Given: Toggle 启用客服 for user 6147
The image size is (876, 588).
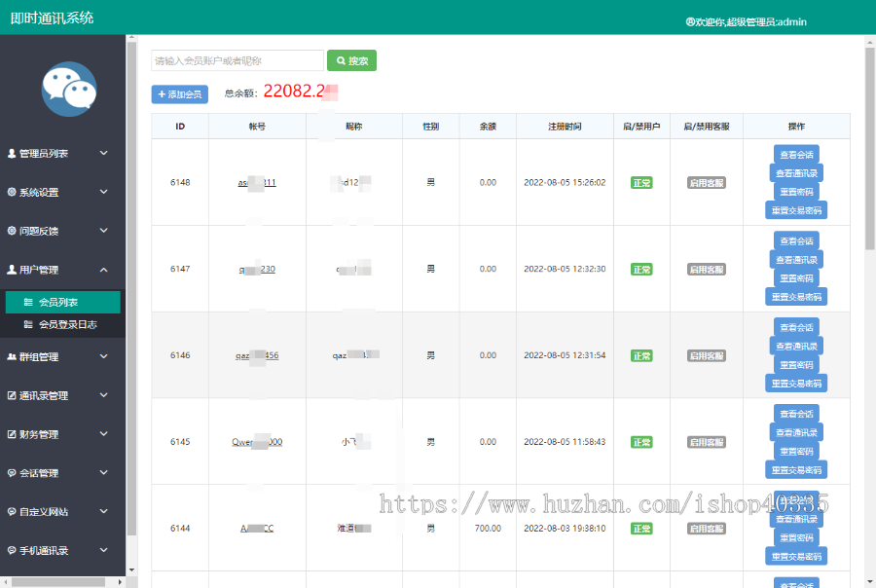Looking at the screenshot, I should [x=707, y=270].
